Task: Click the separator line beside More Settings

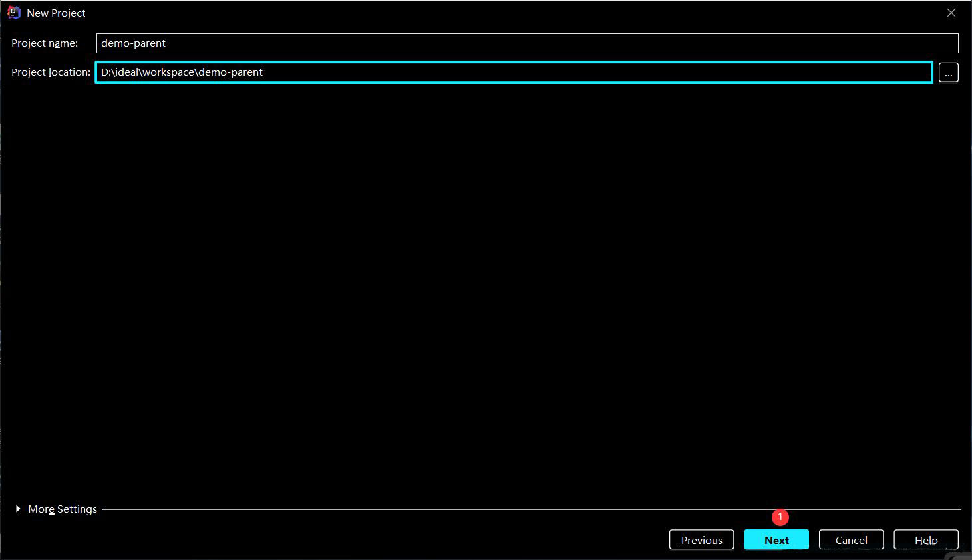Action: click(x=532, y=509)
